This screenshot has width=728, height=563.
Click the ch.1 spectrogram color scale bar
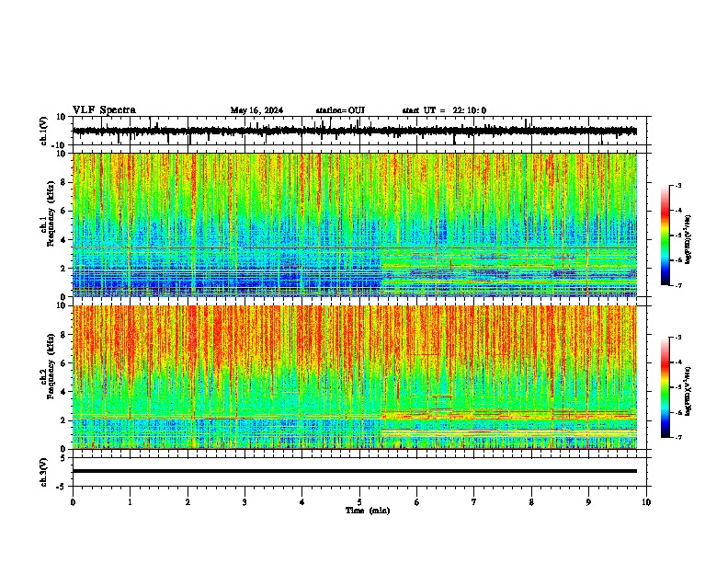[665, 236]
